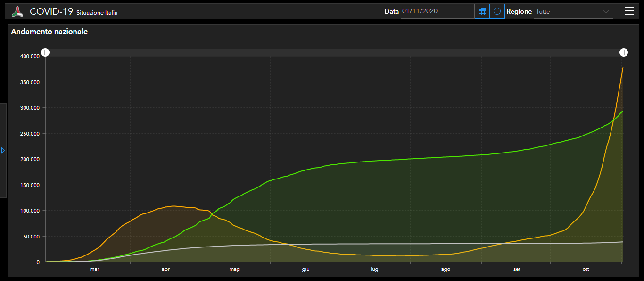
Task: Click the COVID-19 title text
Action: [x=51, y=11]
